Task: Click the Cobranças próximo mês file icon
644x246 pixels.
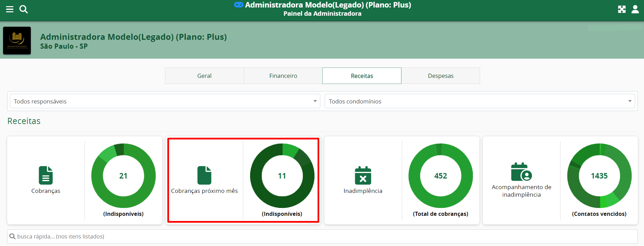Action: (x=204, y=175)
